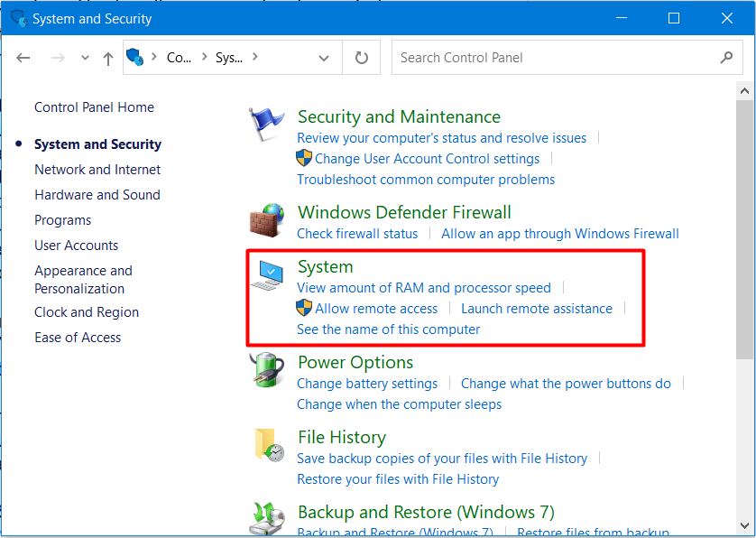This screenshot has height=538, width=756.
Task: Open the recent locations dropdown arrow
Action: [85, 58]
